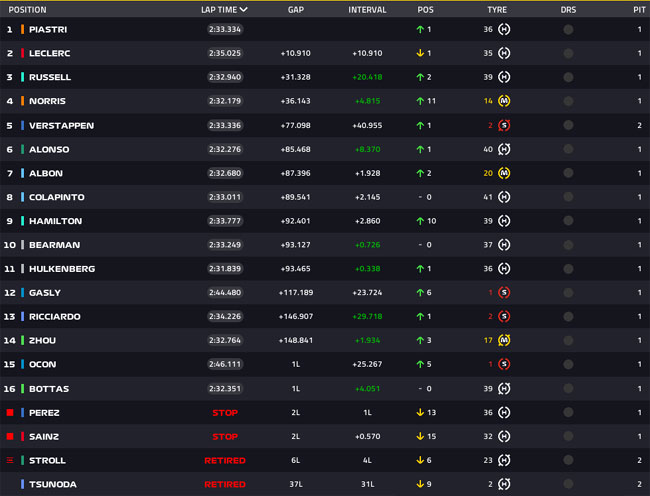Click Stroll's red retired lines icon

pos(10,460)
